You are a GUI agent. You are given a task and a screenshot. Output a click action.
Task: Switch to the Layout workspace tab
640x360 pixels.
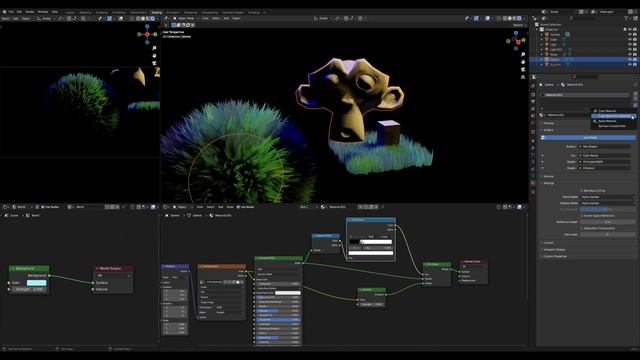click(70, 13)
